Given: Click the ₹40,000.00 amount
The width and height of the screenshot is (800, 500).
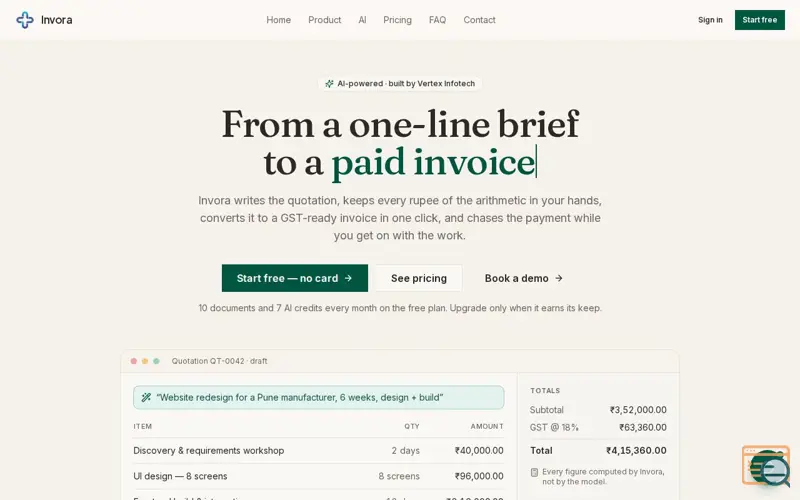Looking at the screenshot, I should tap(479, 451).
